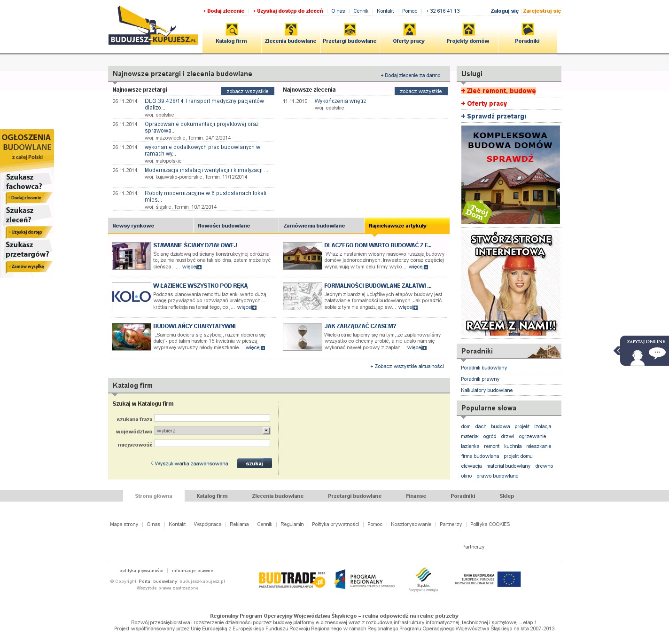Viewport: 669px width, 644px height.
Task: Click Zamów wysyłkę button in left sidebar
Action: click(29, 267)
